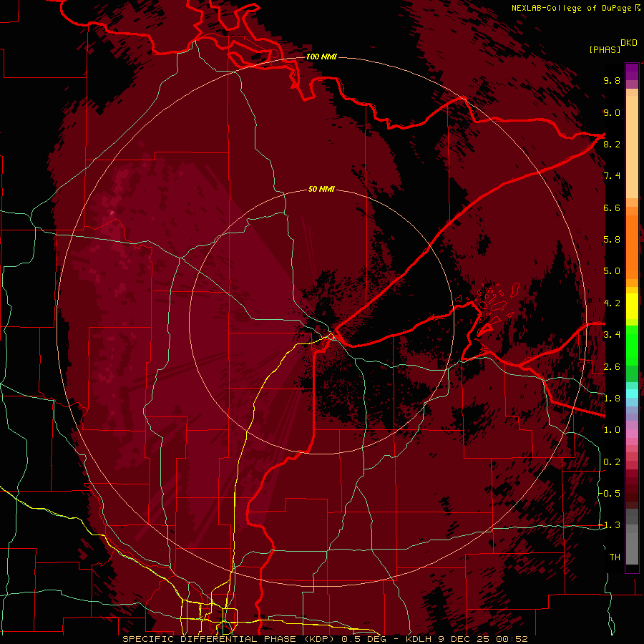The height and width of the screenshot is (644, 644).
Task: Click the yellow segment of the color bar
Action: (x=632, y=306)
